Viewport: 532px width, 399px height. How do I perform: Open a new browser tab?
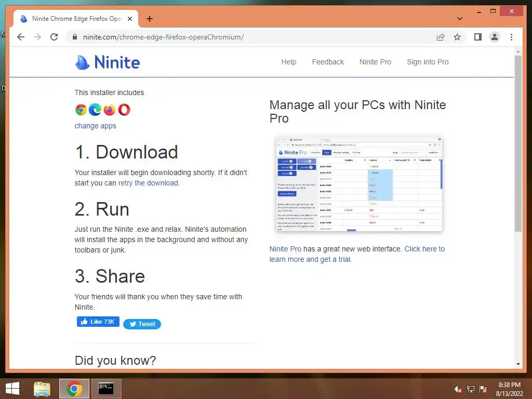(149, 19)
